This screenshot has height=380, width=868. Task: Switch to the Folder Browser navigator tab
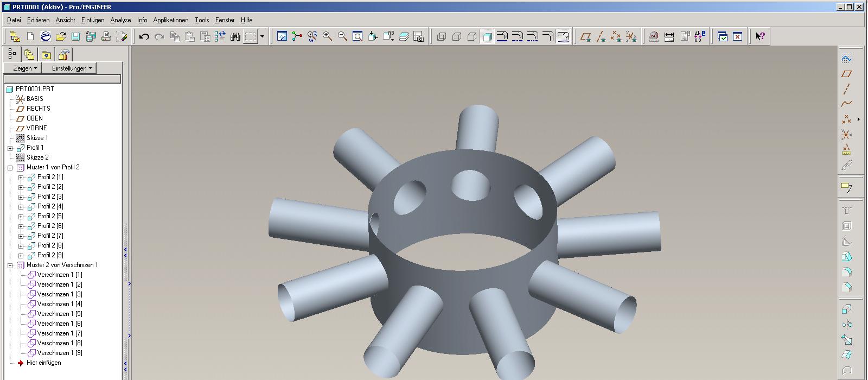point(29,54)
